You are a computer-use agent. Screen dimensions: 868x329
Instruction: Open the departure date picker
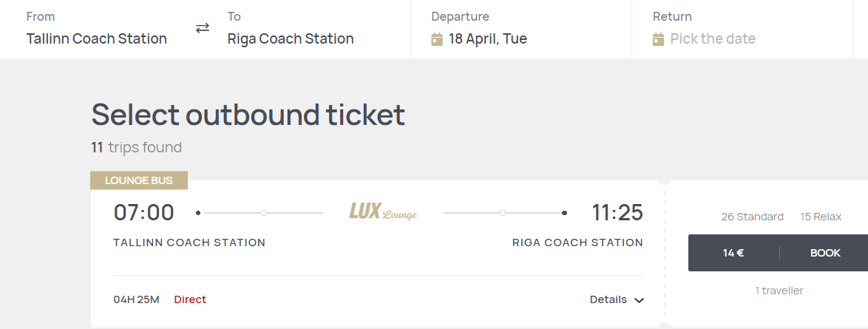click(487, 38)
